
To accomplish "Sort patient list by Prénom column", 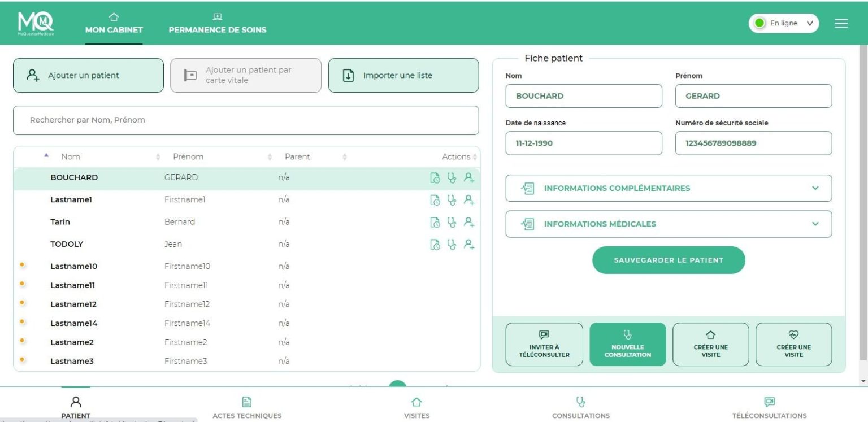I will pyautogui.click(x=188, y=156).
